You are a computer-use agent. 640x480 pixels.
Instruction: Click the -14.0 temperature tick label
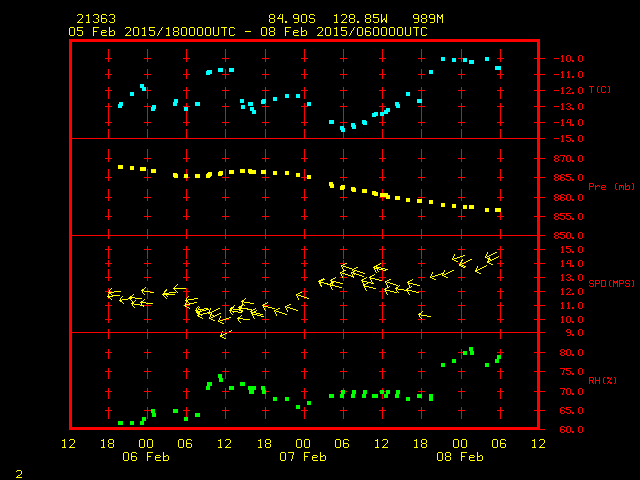tap(568, 122)
